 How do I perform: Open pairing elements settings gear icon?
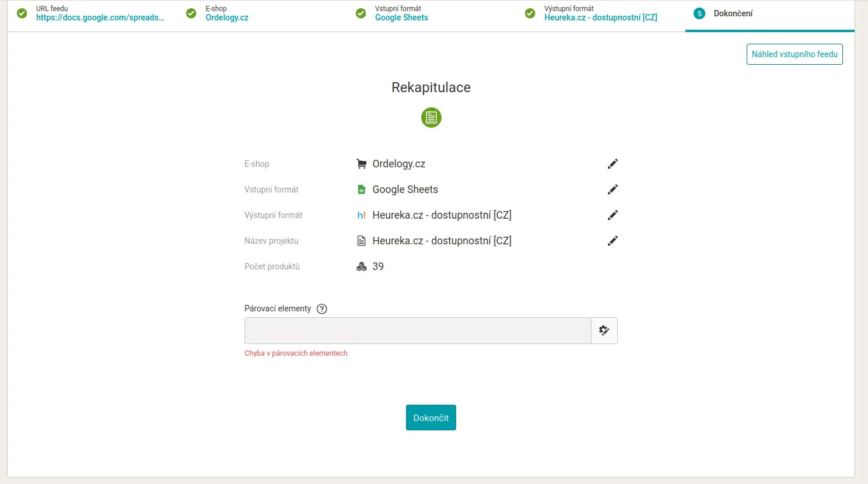tap(604, 331)
